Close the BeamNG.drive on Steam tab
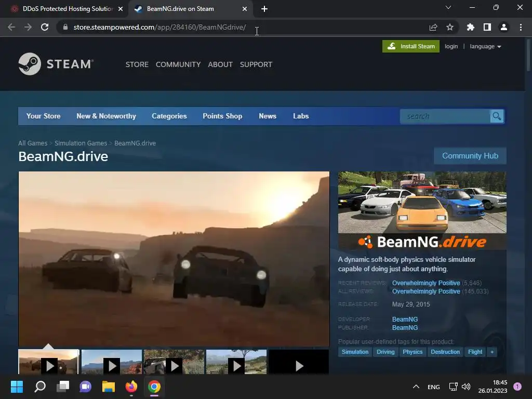This screenshot has height=399, width=532. coord(245,9)
